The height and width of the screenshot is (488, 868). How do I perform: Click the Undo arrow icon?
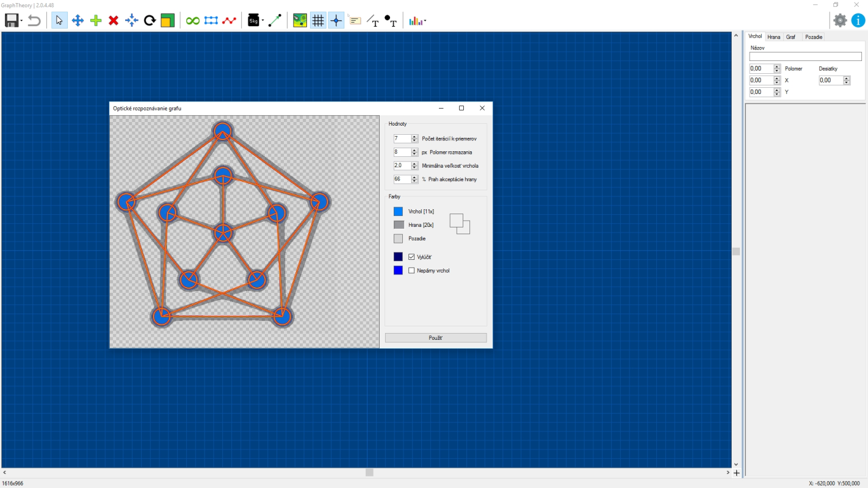(35, 21)
